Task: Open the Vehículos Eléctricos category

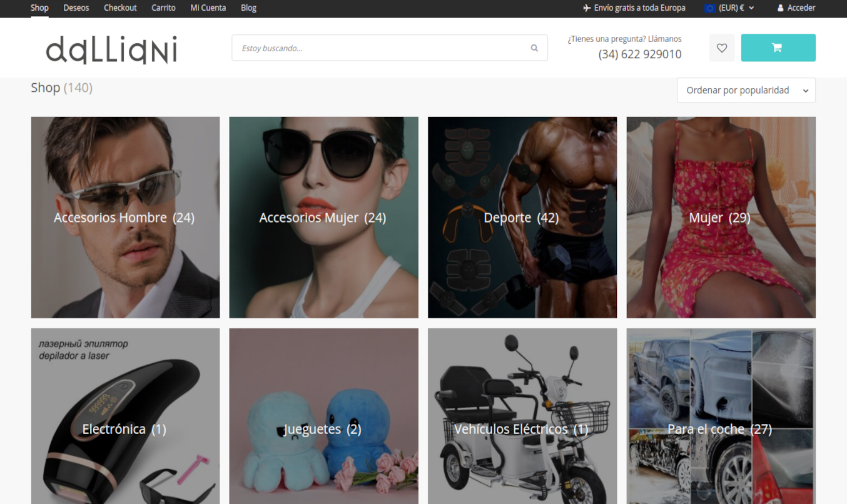Action: pyautogui.click(x=522, y=416)
